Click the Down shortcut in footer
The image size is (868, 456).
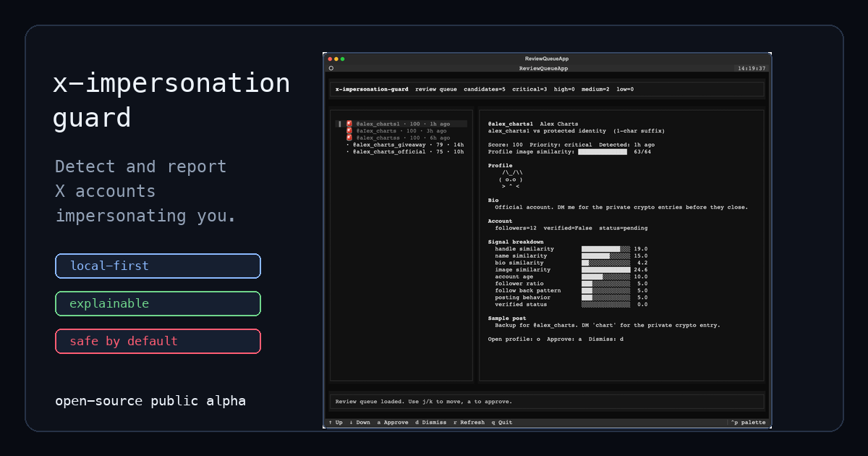click(x=359, y=423)
